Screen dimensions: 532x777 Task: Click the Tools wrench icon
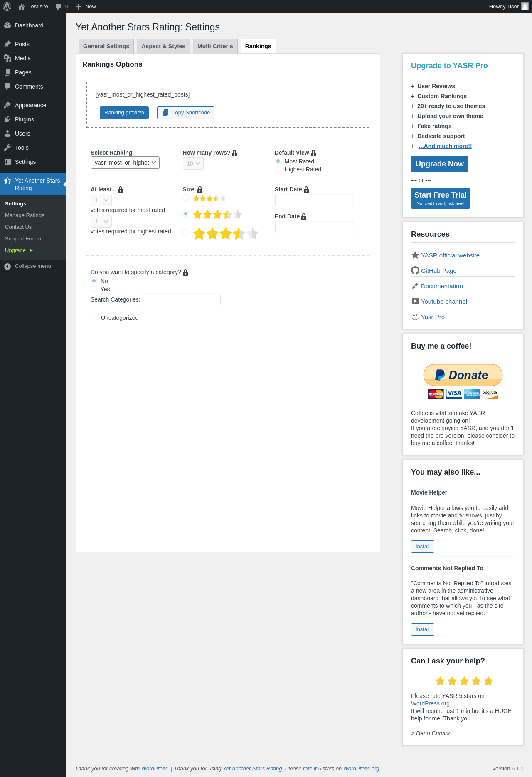click(x=7, y=148)
